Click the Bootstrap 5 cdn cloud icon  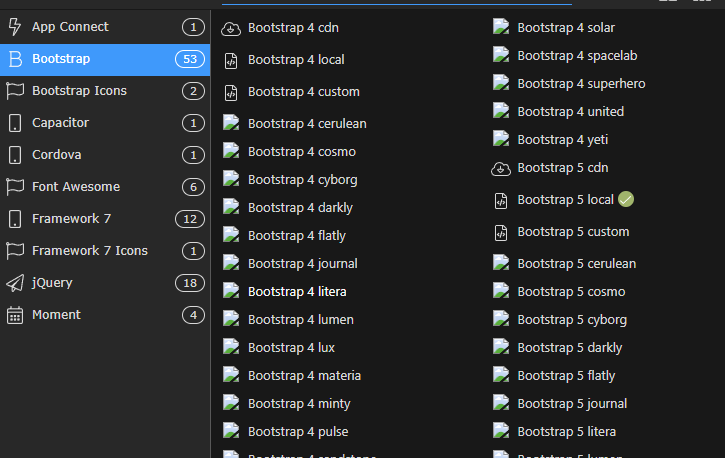coord(501,169)
